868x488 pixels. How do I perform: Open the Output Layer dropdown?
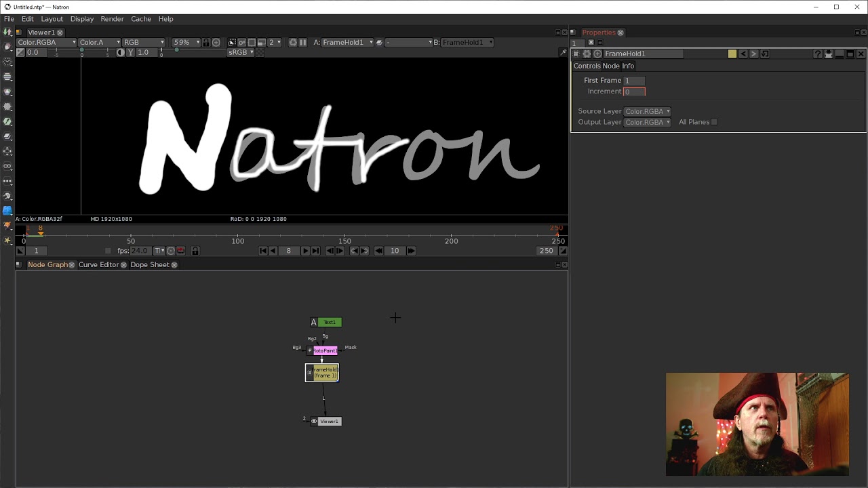[x=647, y=122]
